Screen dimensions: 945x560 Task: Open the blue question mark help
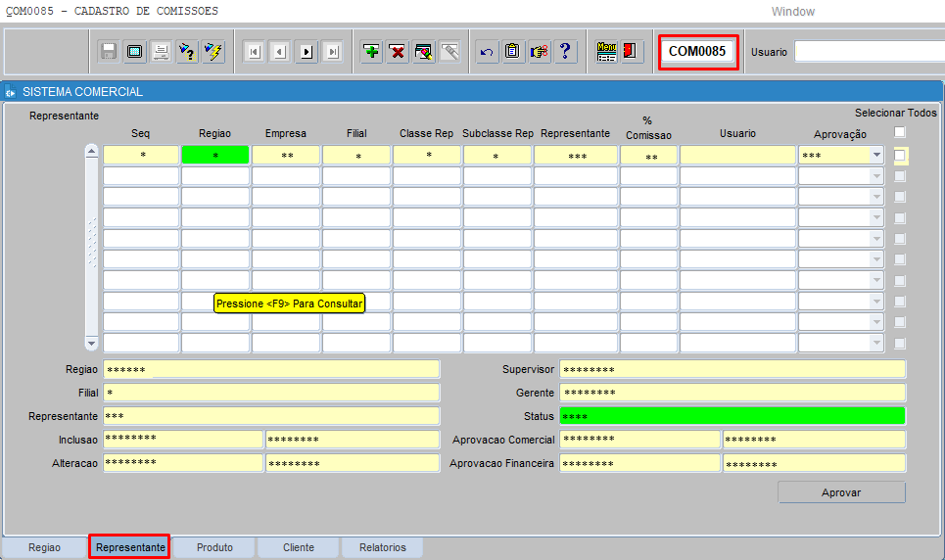click(x=565, y=52)
